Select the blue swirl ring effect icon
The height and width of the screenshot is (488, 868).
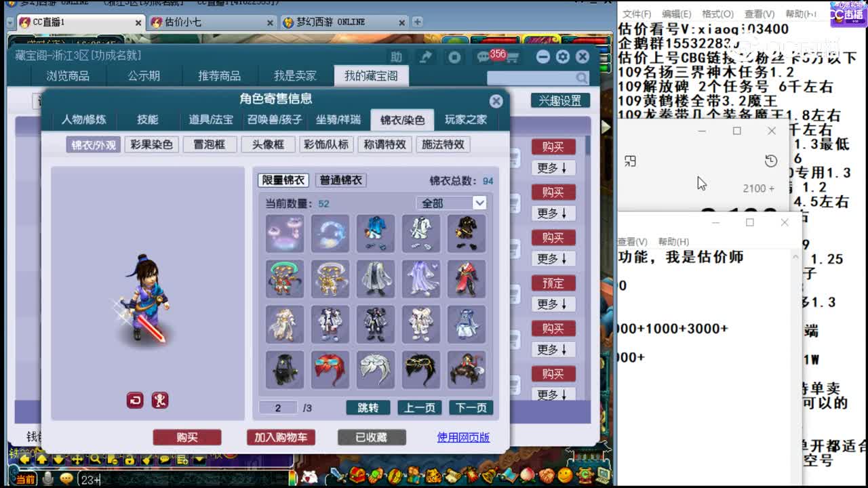click(x=330, y=233)
